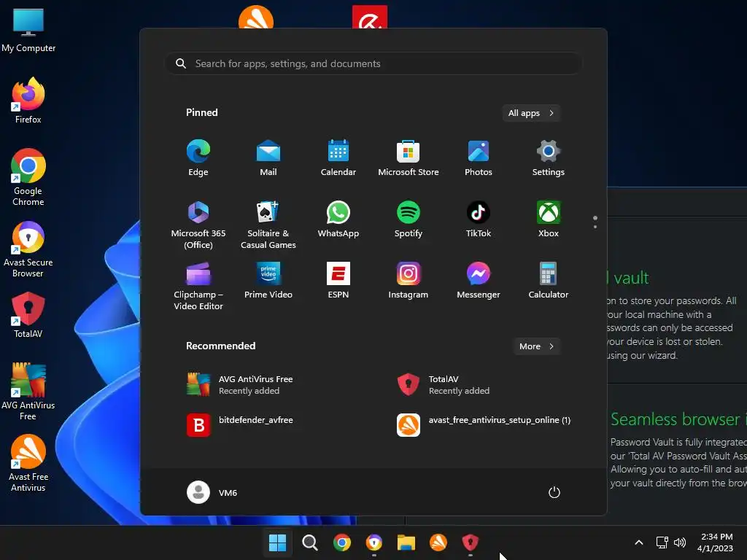Open the volume tray icon
Viewport: 747px width, 560px height.
tap(680, 542)
